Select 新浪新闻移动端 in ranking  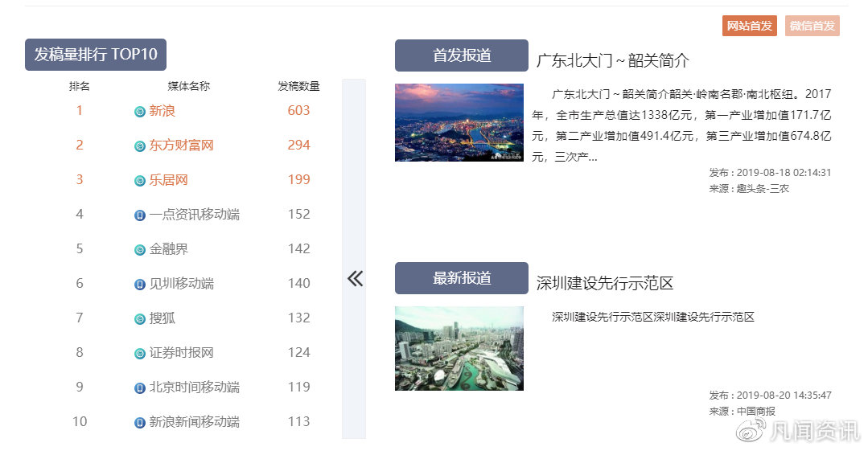coord(195,422)
